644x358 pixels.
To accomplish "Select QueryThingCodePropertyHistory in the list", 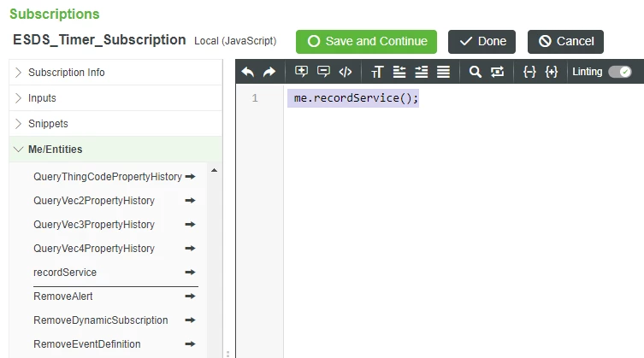I will coord(108,177).
